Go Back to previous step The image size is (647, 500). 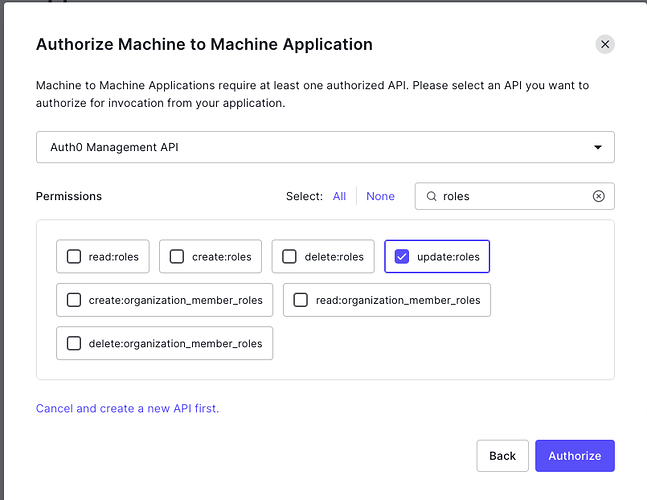click(502, 456)
